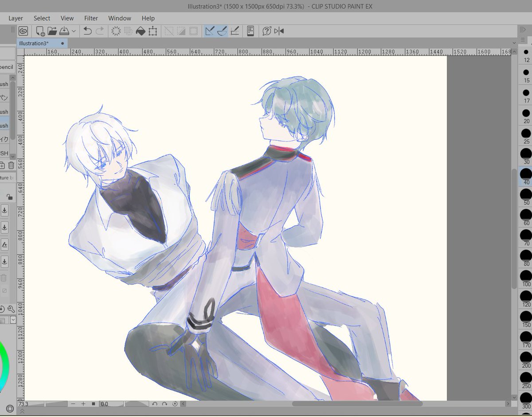Save the illustration with Save icon

(64, 31)
